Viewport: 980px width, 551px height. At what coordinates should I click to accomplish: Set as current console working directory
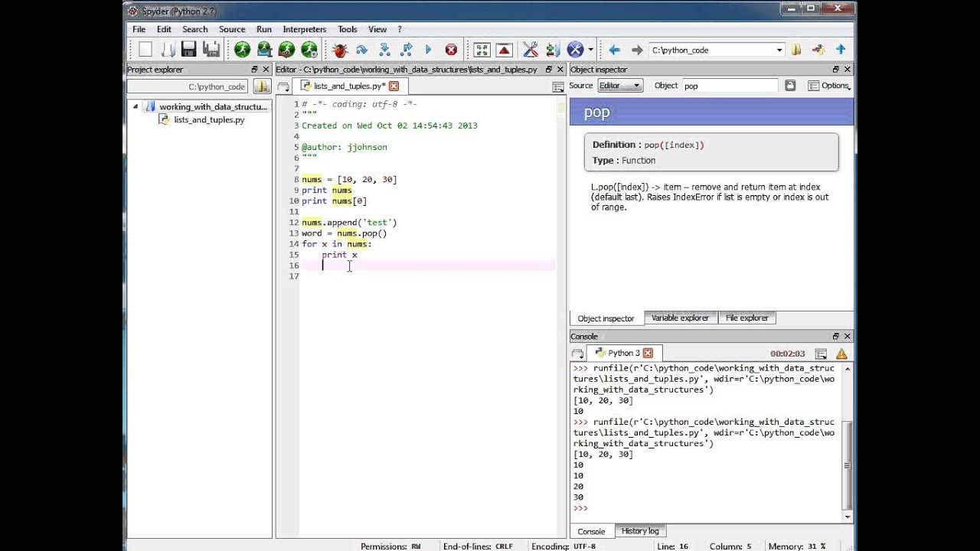click(818, 50)
